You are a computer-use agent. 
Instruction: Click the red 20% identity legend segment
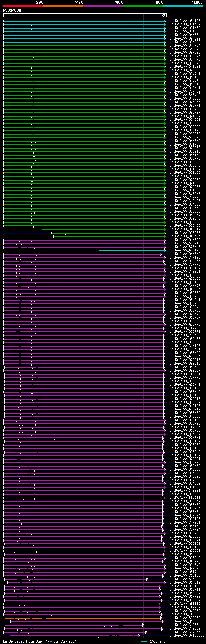[x=23, y=6]
